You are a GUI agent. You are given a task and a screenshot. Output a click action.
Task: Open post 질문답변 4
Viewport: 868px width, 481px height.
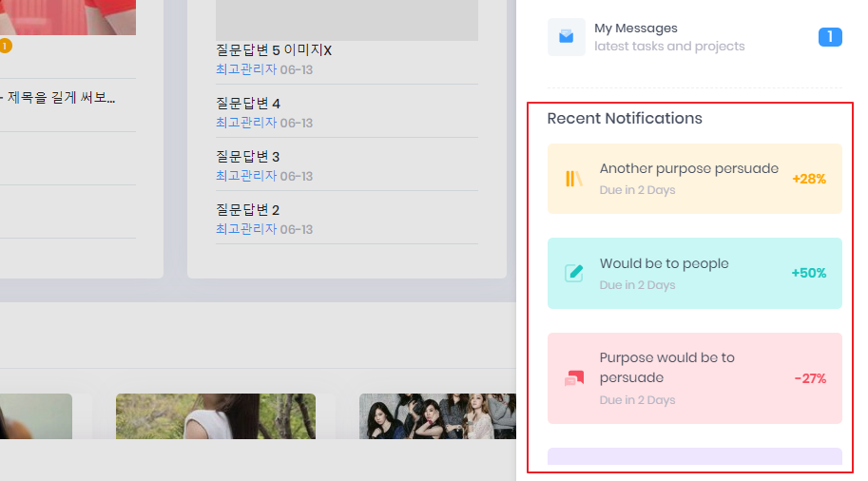coord(248,104)
